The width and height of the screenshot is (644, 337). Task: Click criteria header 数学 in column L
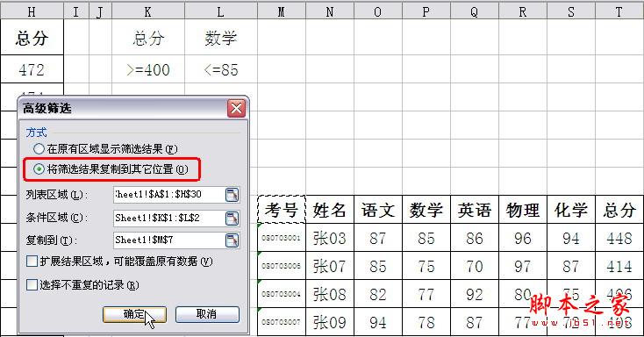(221, 38)
